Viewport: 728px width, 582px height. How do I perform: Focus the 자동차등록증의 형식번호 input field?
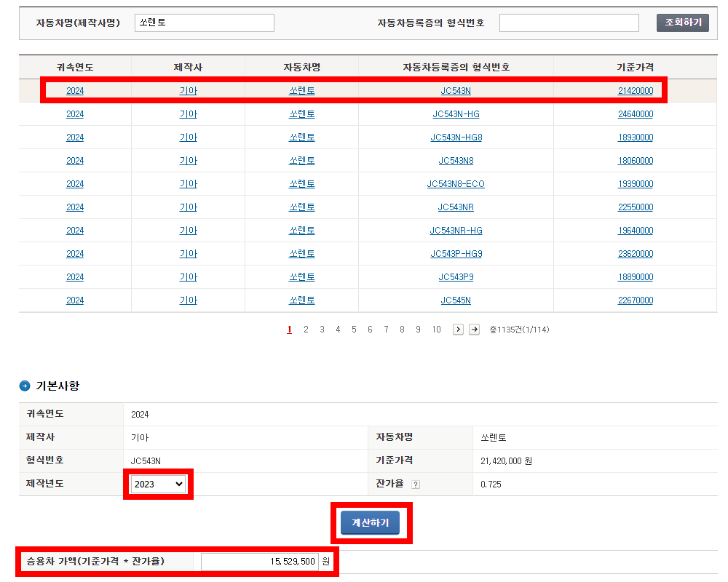pos(569,23)
